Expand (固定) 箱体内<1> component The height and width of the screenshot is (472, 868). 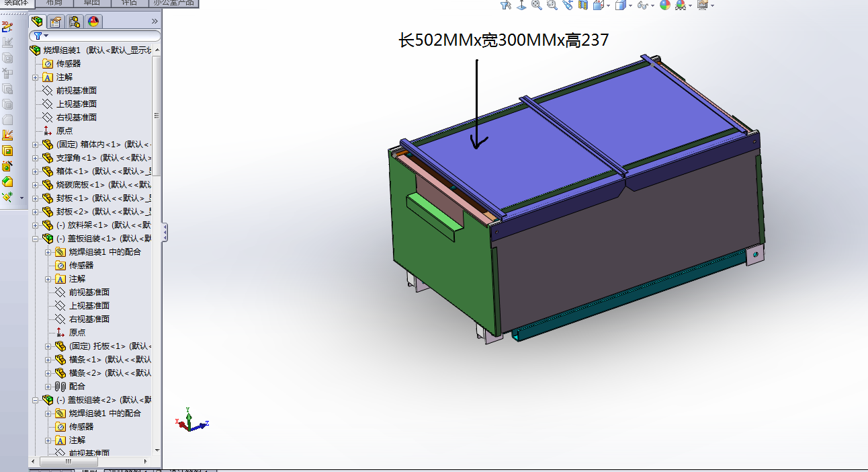(x=36, y=145)
